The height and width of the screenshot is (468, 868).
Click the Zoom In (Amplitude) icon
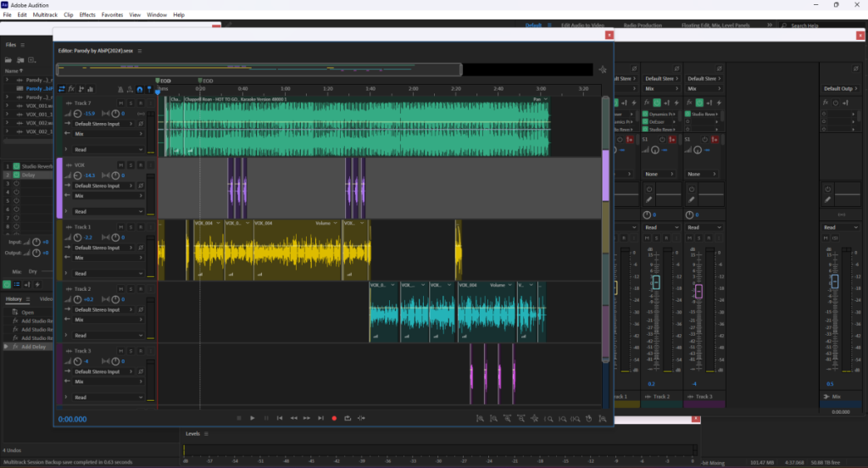coord(480,419)
